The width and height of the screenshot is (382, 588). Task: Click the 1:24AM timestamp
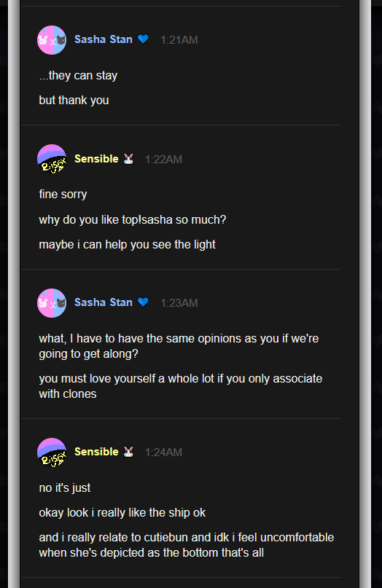tap(163, 452)
